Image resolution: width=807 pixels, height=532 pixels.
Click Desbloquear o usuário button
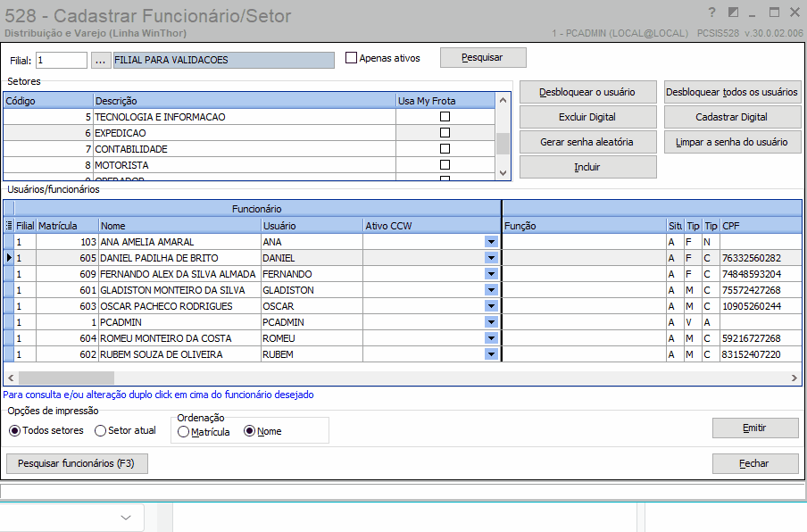point(587,92)
